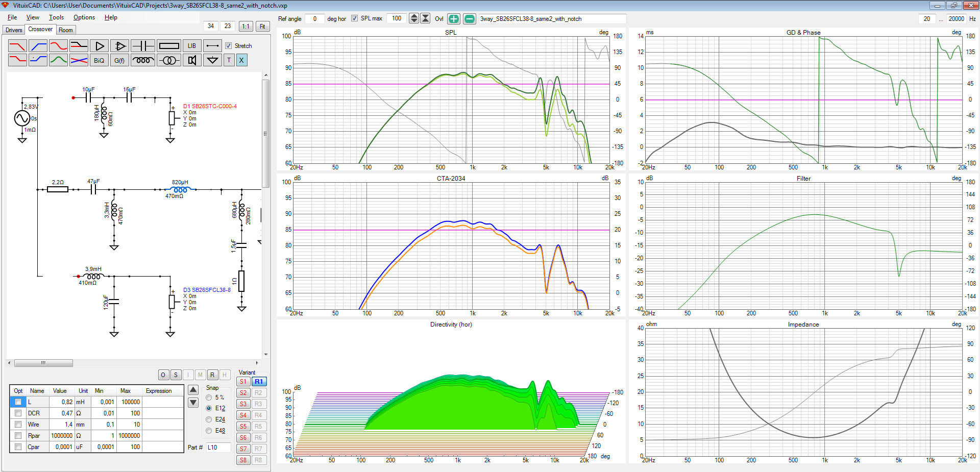The height and width of the screenshot is (472, 980).
Task: Enable optimization checkbox for Wire row
Action: pyautogui.click(x=18, y=425)
